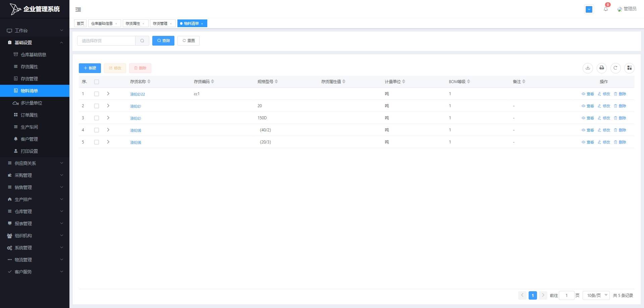Open 客户管理 in the sidebar
This screenshot has height=308, width=644.
35,139
